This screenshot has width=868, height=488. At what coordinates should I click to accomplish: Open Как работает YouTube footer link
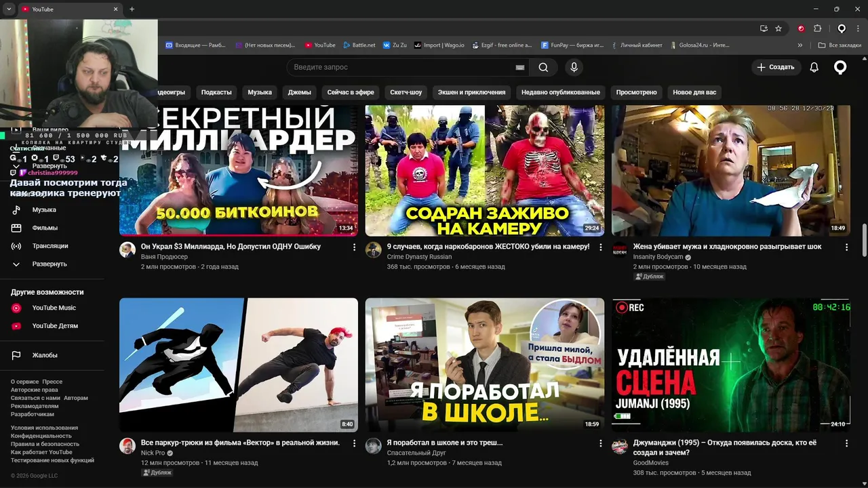(x=41, y=453)
